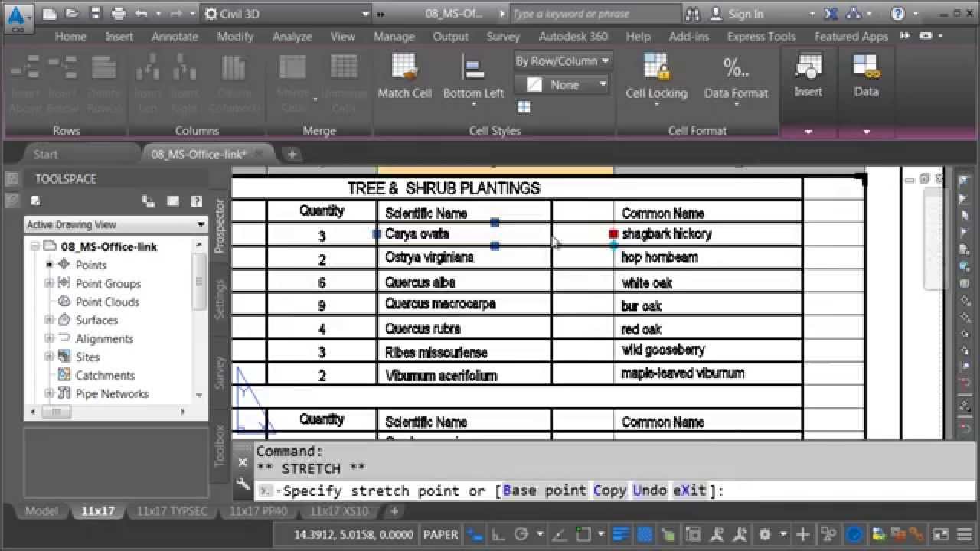Click the search binoculars icon

[692, 14]
